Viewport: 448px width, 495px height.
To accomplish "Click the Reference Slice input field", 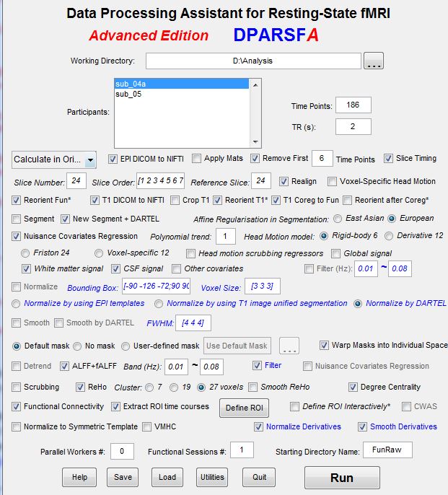I will (260, 181).
